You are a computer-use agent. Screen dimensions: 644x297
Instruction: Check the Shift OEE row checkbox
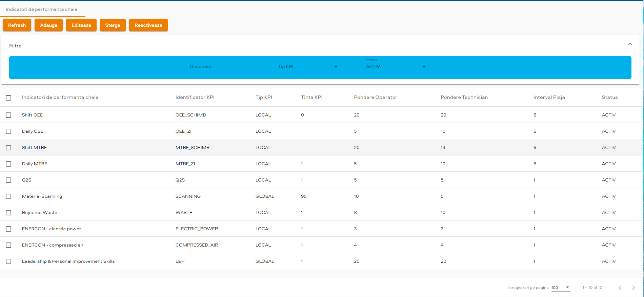point(8,115)
